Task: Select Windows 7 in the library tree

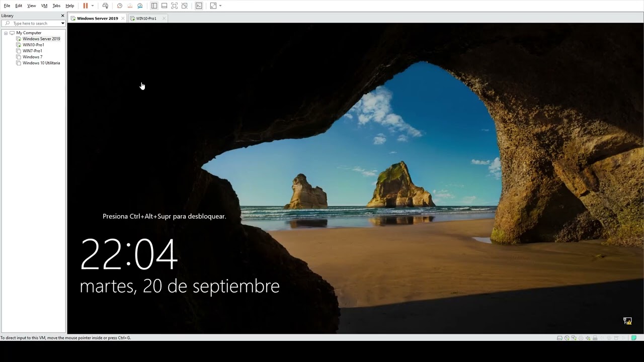Action: [32, 57]
